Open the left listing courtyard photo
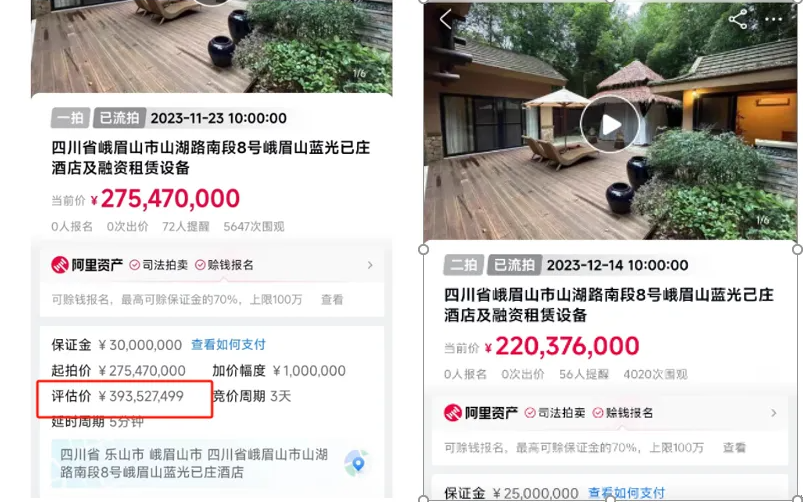This screenshot has height=502, width=803. [212, 47]
